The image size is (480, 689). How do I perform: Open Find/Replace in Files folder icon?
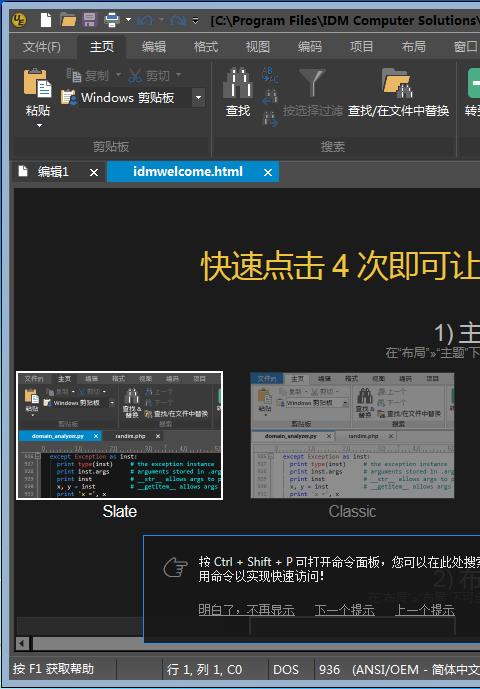pyautogui.click(x=398, y=83)
